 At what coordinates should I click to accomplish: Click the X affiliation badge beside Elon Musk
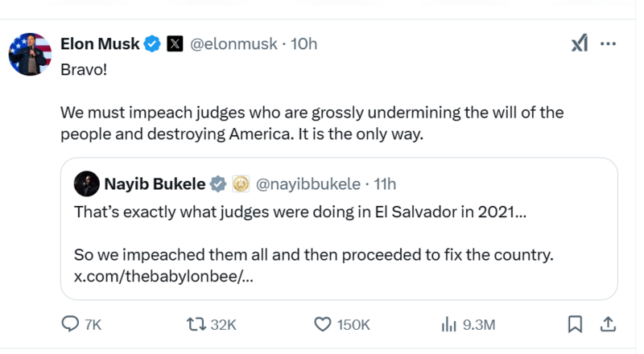pyautogui.click(x=175, y=44)
